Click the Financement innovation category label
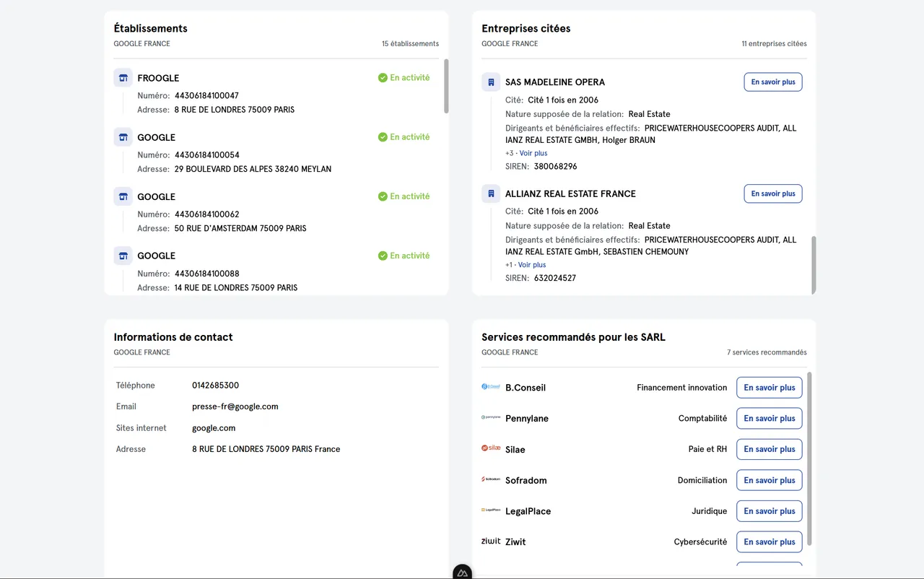Image resolution: width=924 pixels, height=579 pixels. [682, 388]
